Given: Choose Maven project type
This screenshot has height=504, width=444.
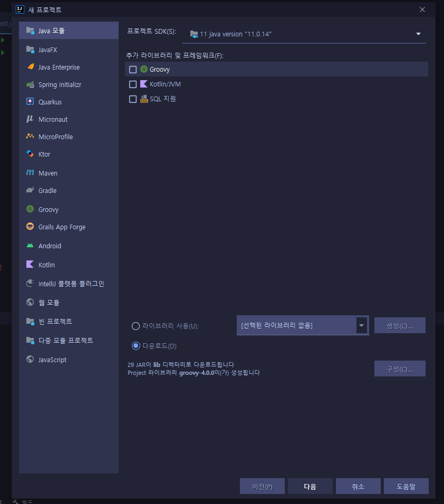Looking at the screenshot, I should (69, 173).
